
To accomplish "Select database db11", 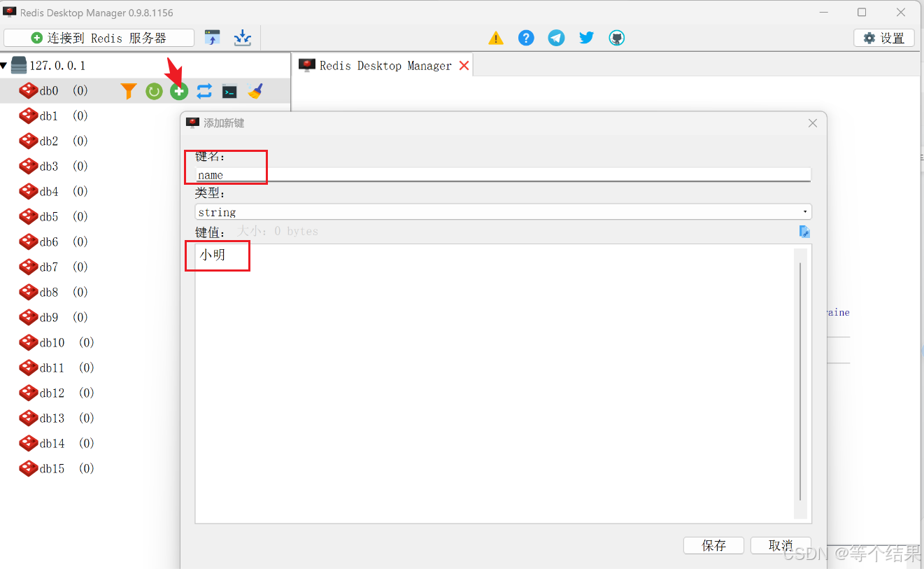I will coord(56,368).
